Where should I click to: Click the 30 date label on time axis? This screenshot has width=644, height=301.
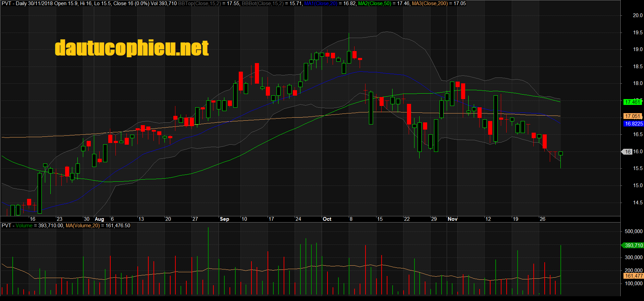coord(87,219)
